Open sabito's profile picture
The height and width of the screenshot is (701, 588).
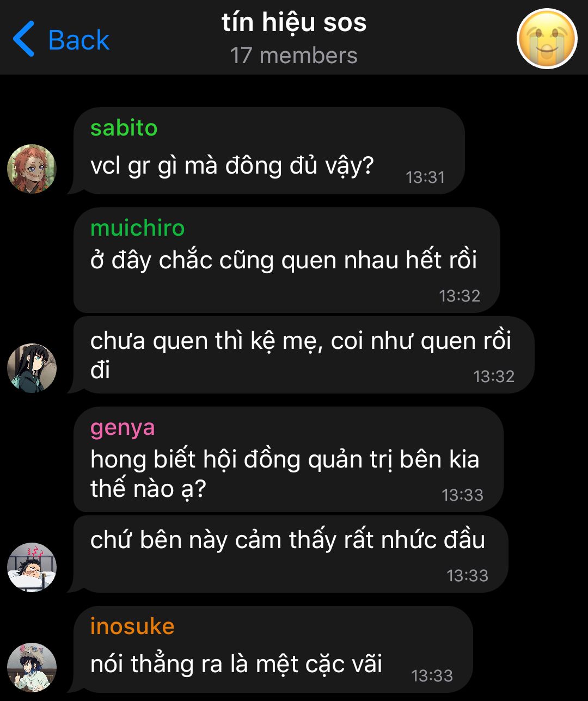pyautogui.click(x=32, y=169)
